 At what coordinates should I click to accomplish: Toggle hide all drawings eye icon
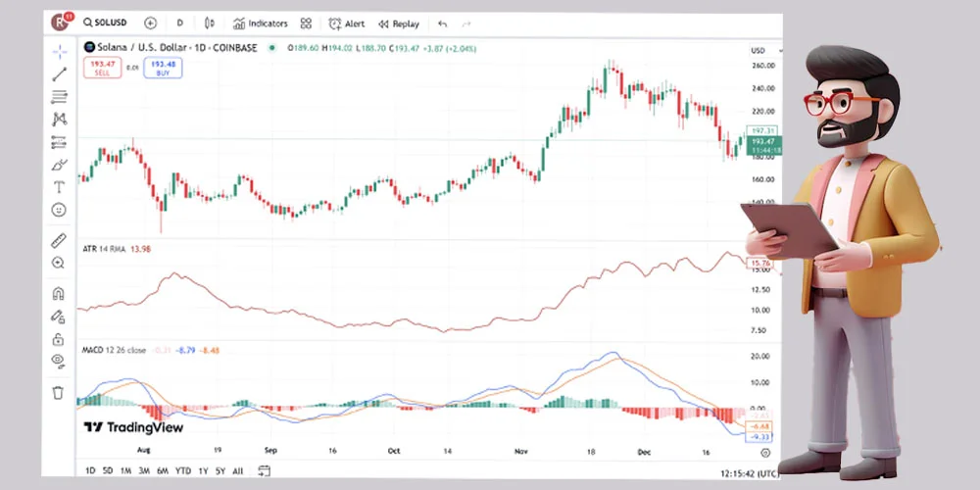point(58,360)
